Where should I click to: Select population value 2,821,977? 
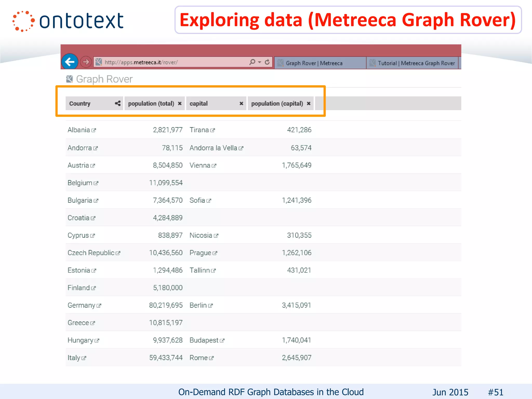[x=168, y=130]
